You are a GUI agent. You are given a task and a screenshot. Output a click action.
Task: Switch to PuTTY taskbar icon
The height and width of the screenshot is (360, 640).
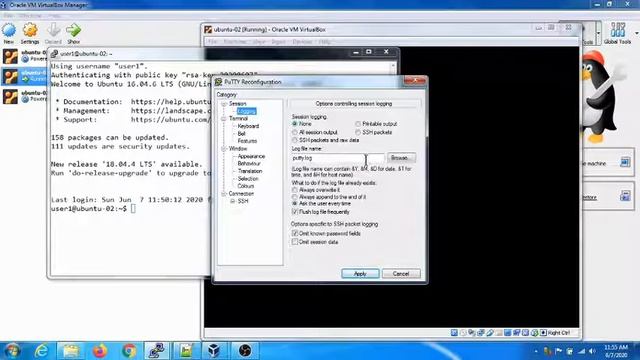pyautogui.click(x=157, y=351)
